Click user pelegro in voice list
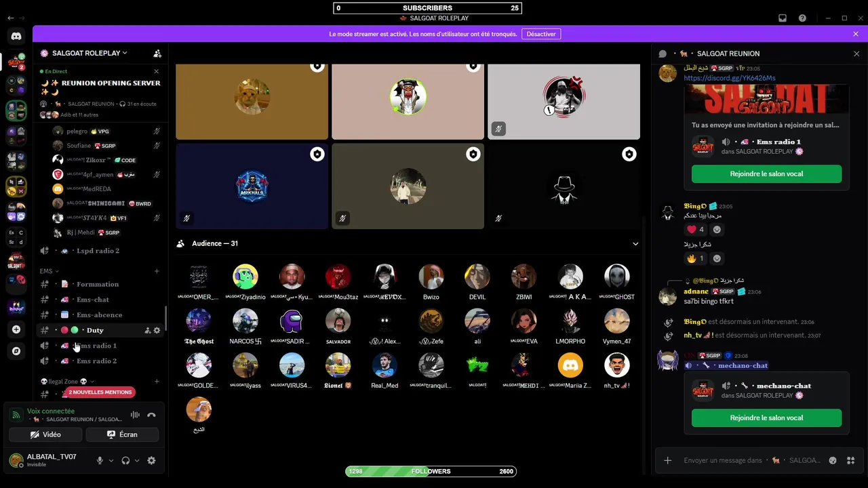Screen dimensions: 868x488 (107, 131)
